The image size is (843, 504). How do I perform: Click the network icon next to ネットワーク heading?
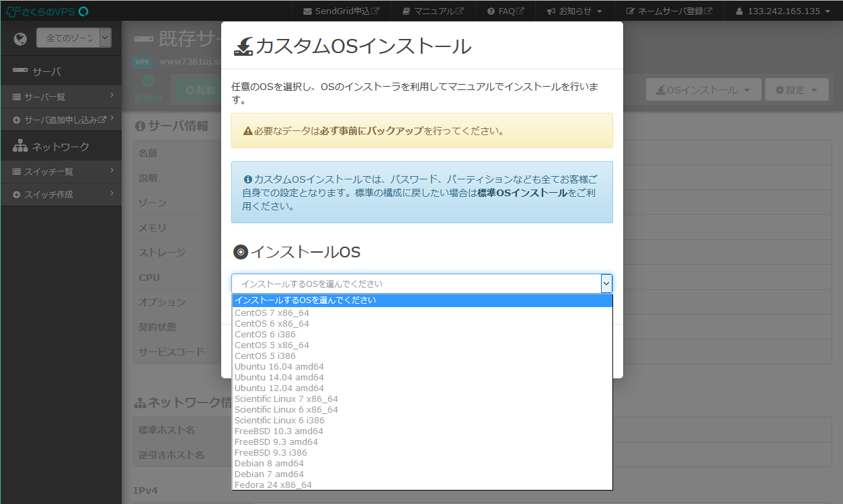click(x=19, y=145)
